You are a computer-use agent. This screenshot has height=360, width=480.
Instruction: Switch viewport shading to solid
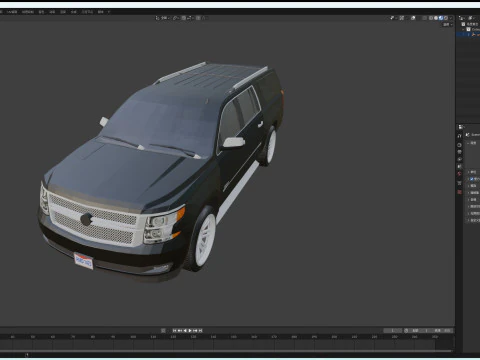coord(436,18)
